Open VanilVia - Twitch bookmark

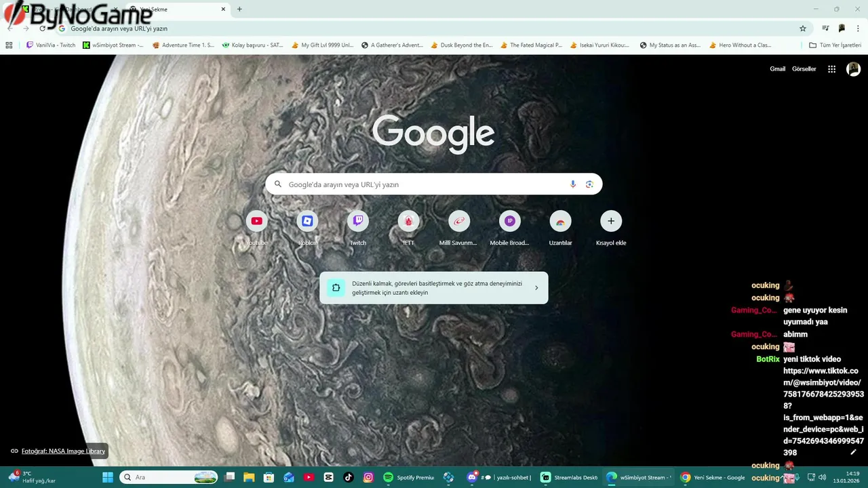pyautogui.click(x=51, y=45)
